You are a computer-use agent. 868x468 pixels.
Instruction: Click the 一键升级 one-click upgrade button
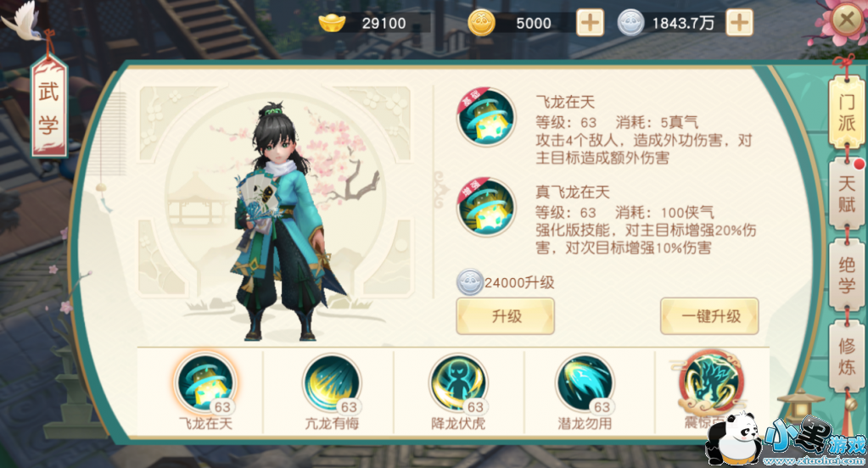point(709,316)
